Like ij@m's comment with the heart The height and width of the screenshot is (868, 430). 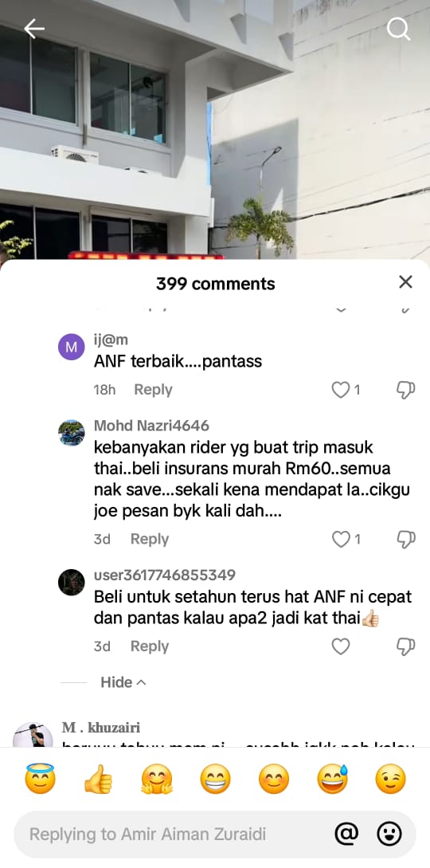tap(341, 391)
